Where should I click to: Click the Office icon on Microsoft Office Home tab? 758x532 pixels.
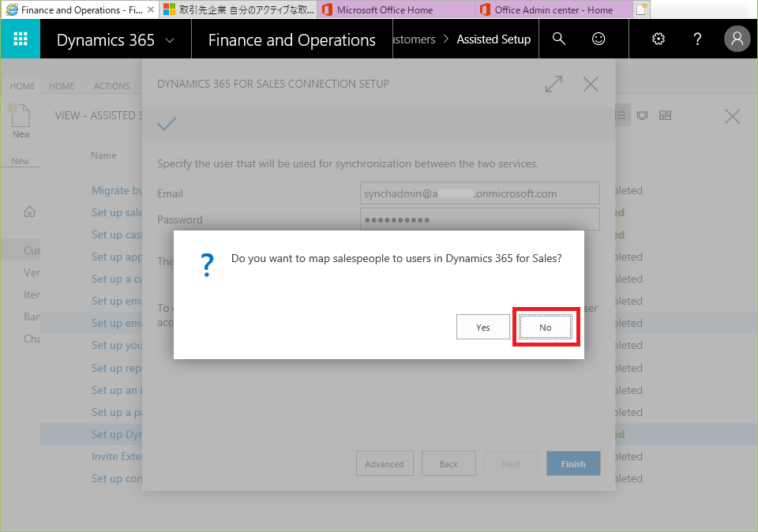pos(327,9)
